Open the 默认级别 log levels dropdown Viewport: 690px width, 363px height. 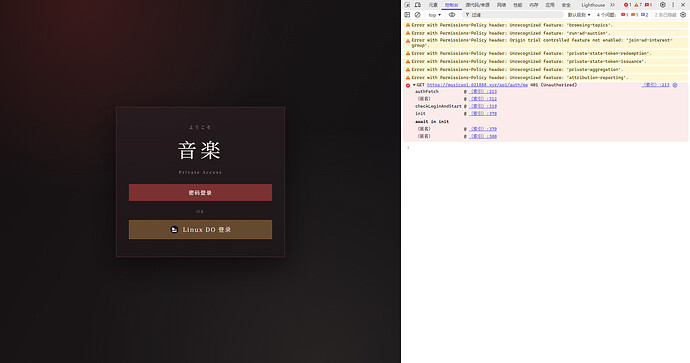pos(579,15)
